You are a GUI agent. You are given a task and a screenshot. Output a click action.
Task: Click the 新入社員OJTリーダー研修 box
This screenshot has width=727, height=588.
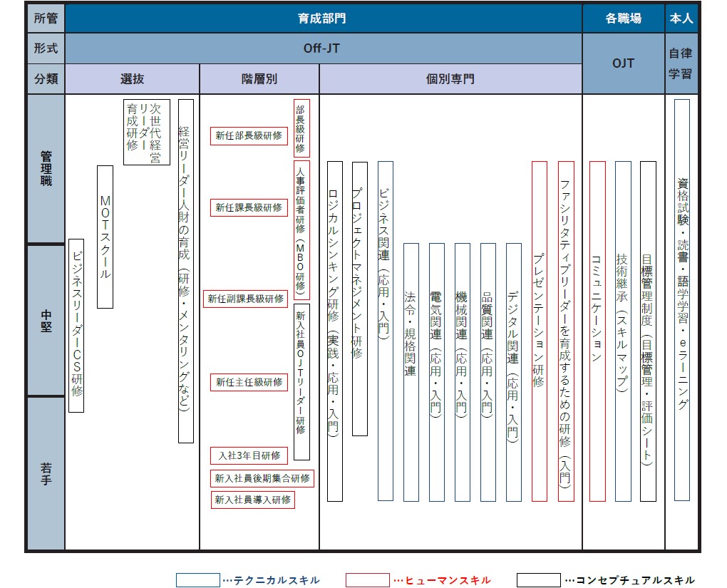tap(301, 382)
